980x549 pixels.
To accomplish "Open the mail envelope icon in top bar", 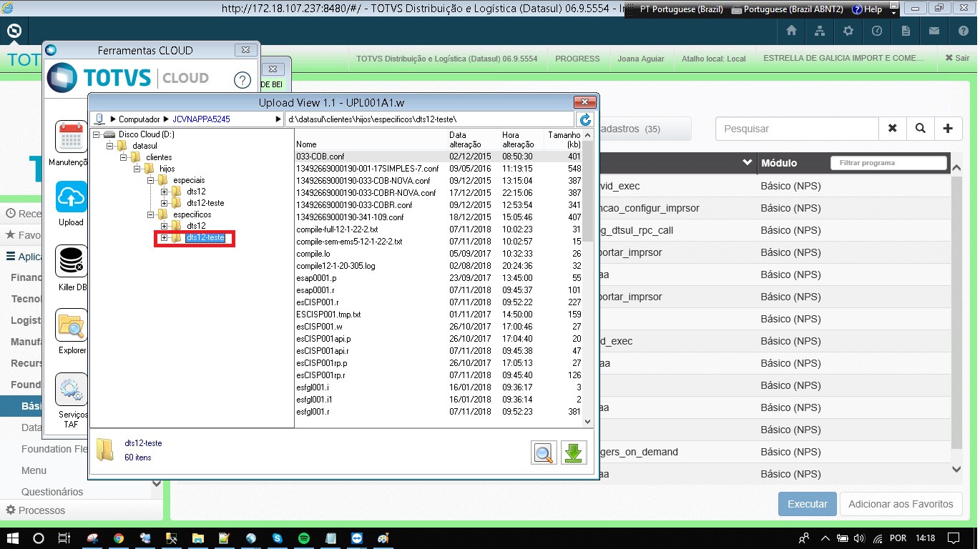I will 934,31.
